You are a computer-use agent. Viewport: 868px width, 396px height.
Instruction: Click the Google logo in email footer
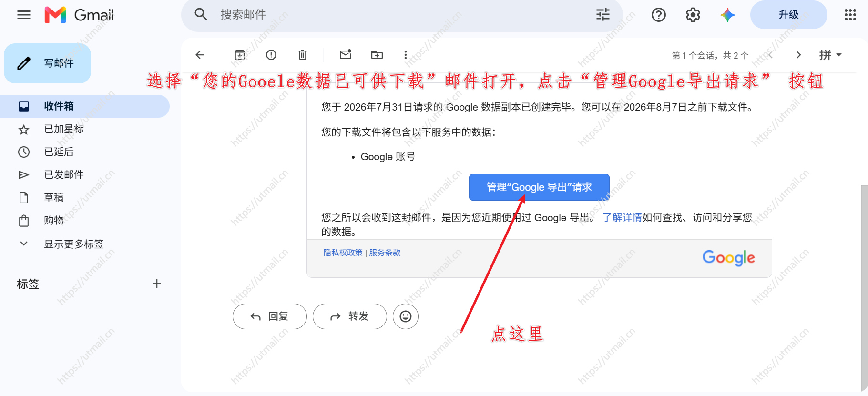728,258
